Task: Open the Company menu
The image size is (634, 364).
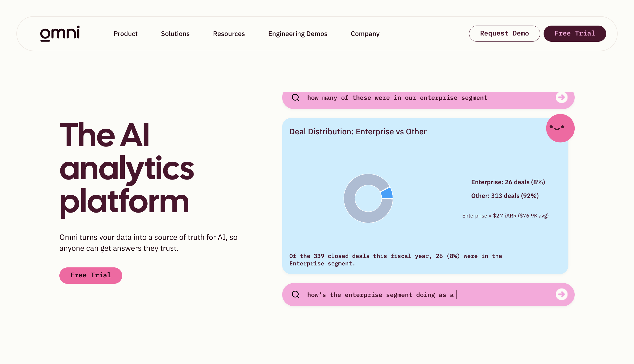Action: 365,34
